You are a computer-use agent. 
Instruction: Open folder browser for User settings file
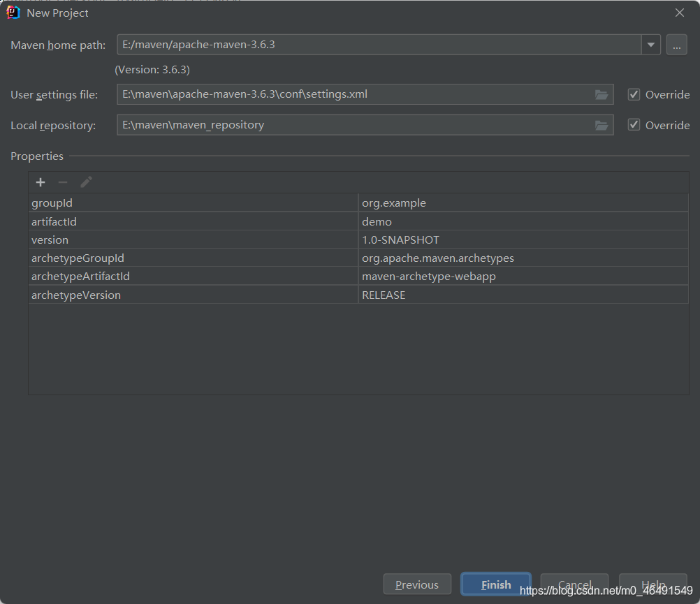pos(601,94)
